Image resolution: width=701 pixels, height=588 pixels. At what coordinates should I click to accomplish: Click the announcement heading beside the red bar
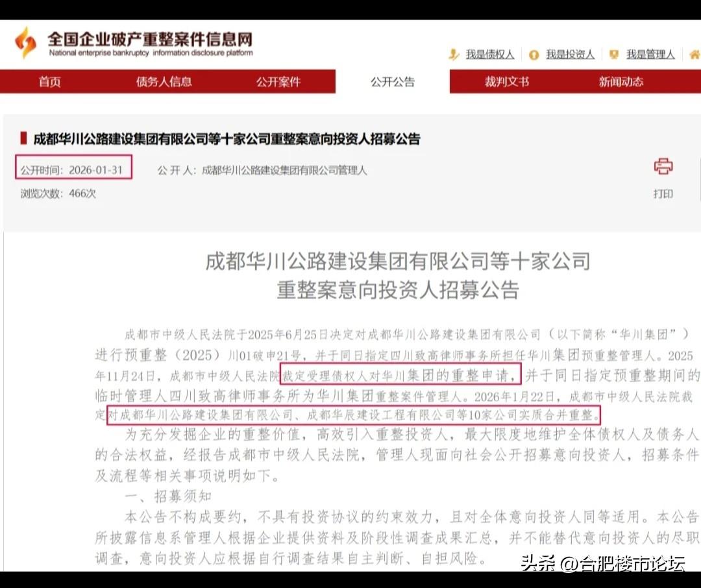(227, 139)
